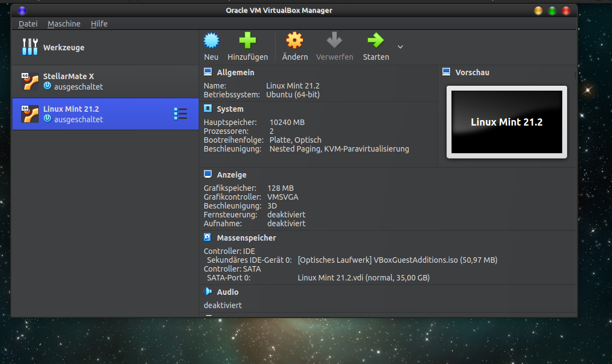Image resolution: width=612 pixels, height=364 pixels.
Task: Click the Linux Mint 21.2 OS icon
Action: pos(30,114)
